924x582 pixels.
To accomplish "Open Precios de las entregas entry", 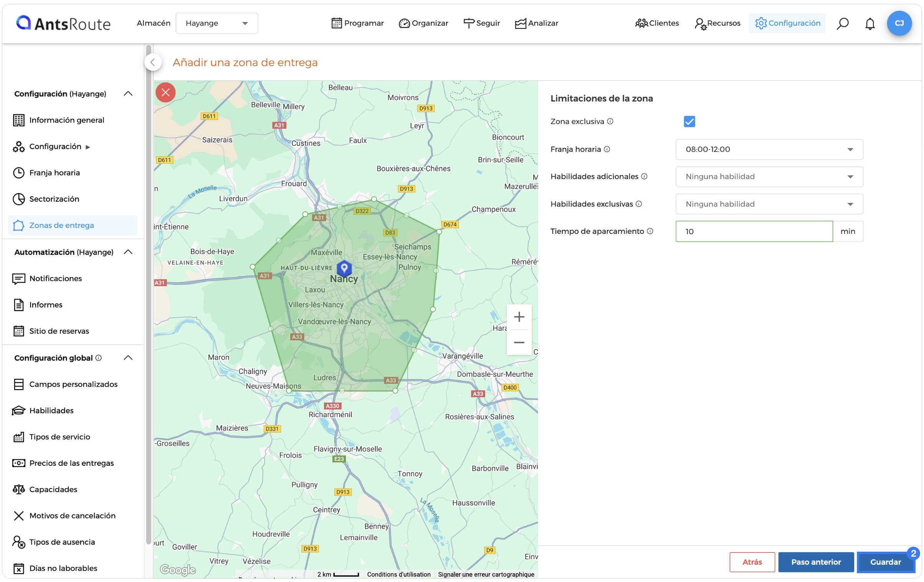I will [x=72, y=463].
